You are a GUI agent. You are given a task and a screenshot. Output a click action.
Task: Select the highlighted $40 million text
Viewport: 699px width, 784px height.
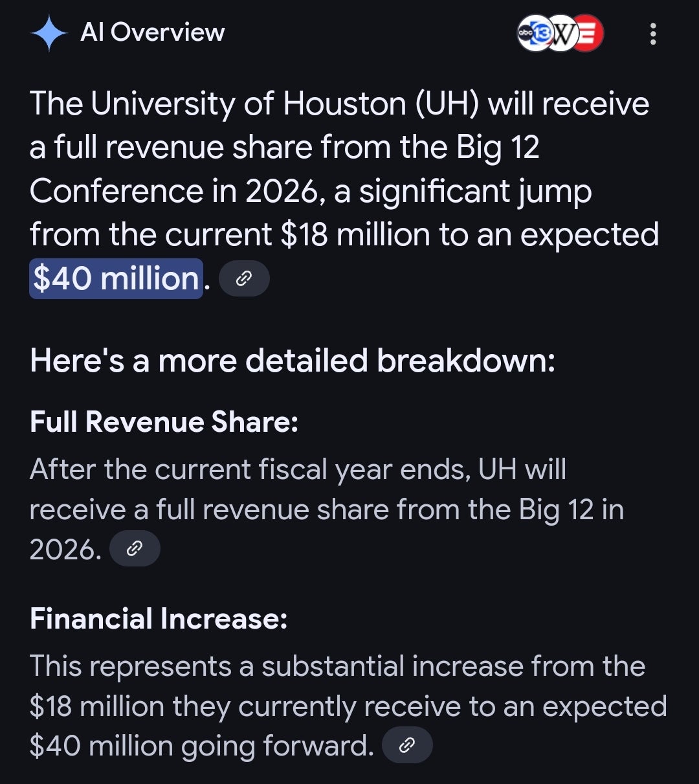[116, 279]
